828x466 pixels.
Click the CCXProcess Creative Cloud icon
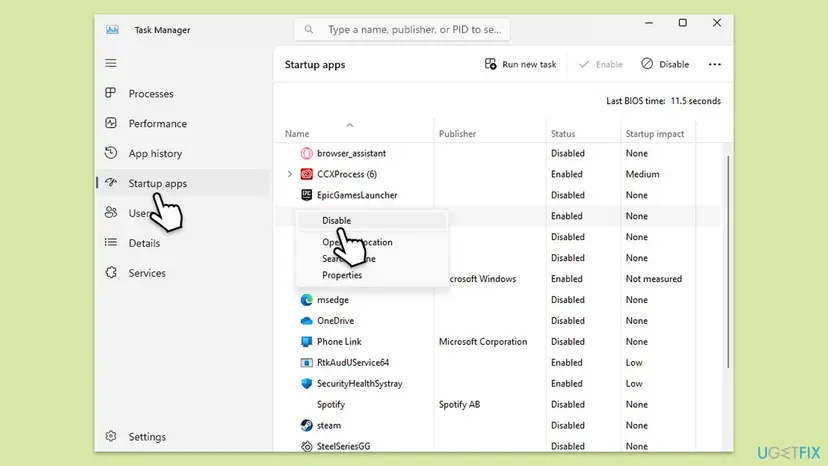click(x=306, y=174)
